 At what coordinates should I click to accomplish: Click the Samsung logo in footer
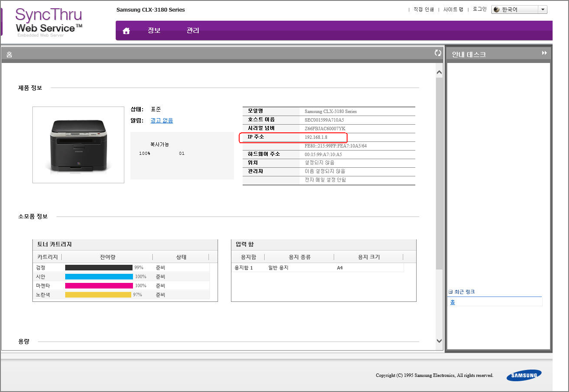tap(524, 376)
